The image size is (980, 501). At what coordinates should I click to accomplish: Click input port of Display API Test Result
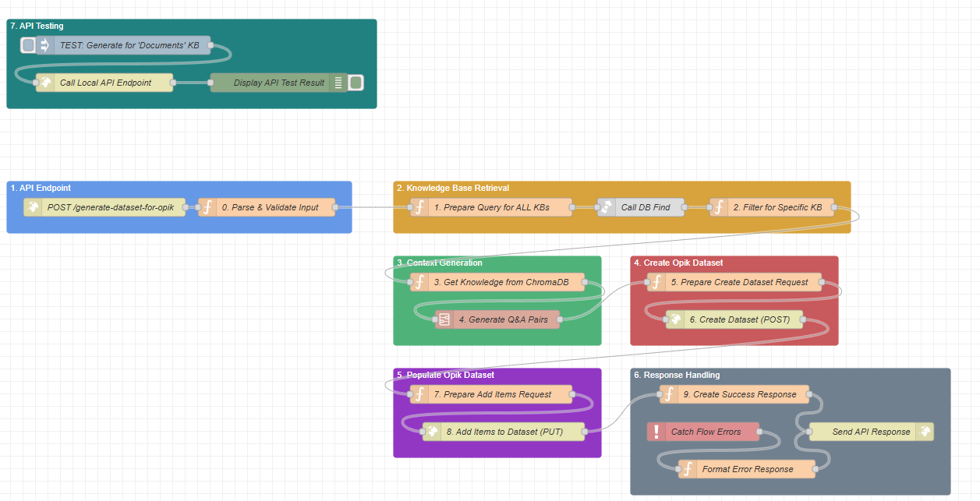point(211,83)
